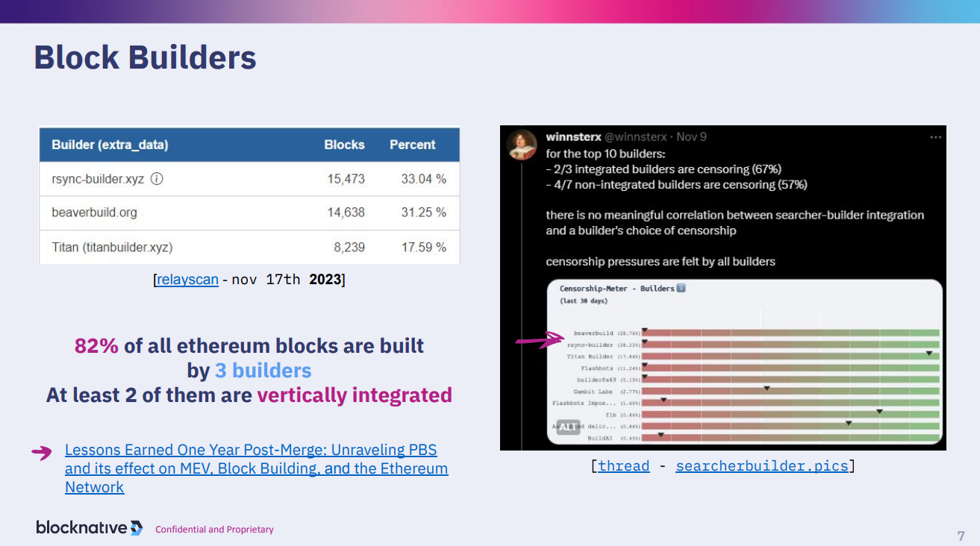Open the searcherbuilder.pics link
980x546 pixels.
(761, 466)
